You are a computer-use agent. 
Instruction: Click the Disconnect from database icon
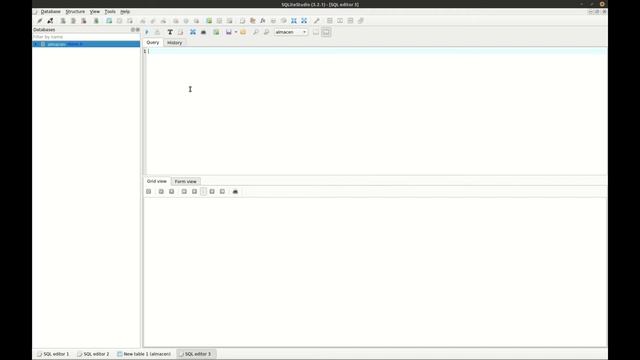(x=50, y=21)
